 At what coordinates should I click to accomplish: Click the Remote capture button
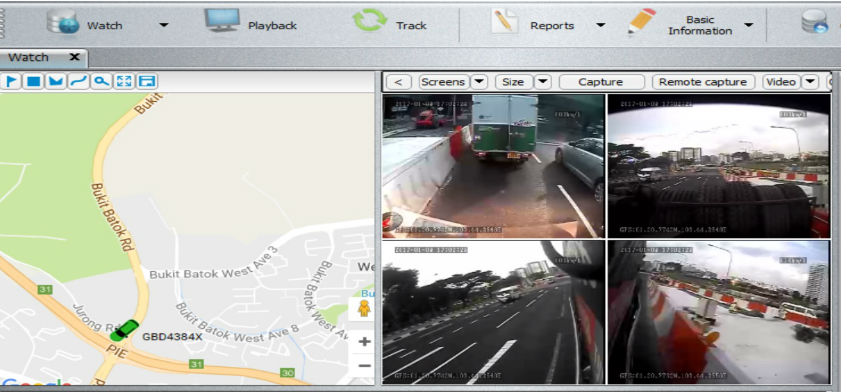703,82
